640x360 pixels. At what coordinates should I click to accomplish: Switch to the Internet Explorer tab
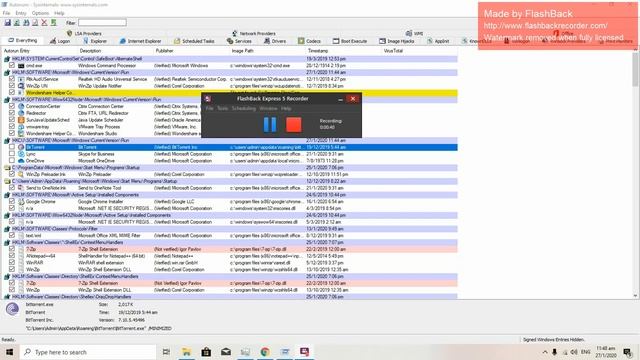(x=140, y=41)
